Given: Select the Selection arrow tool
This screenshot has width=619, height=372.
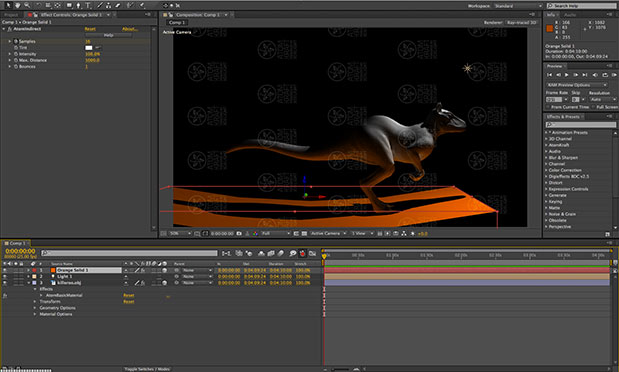Looking at the screenshot, I should tap(8, 5).
